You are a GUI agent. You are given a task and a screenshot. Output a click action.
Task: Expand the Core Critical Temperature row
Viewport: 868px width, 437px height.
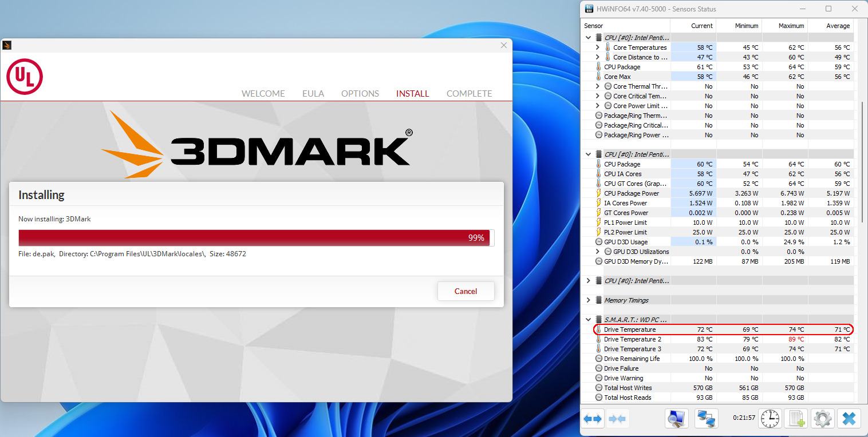(x=598, y=96)
